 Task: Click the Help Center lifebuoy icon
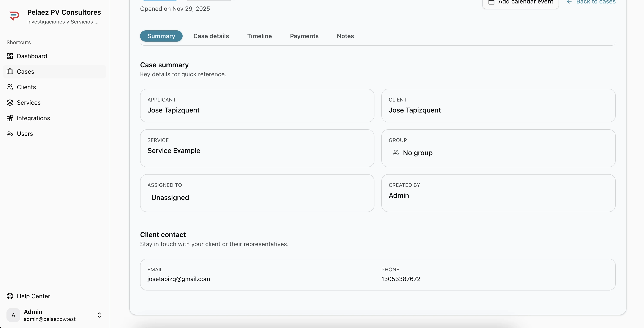10,296
